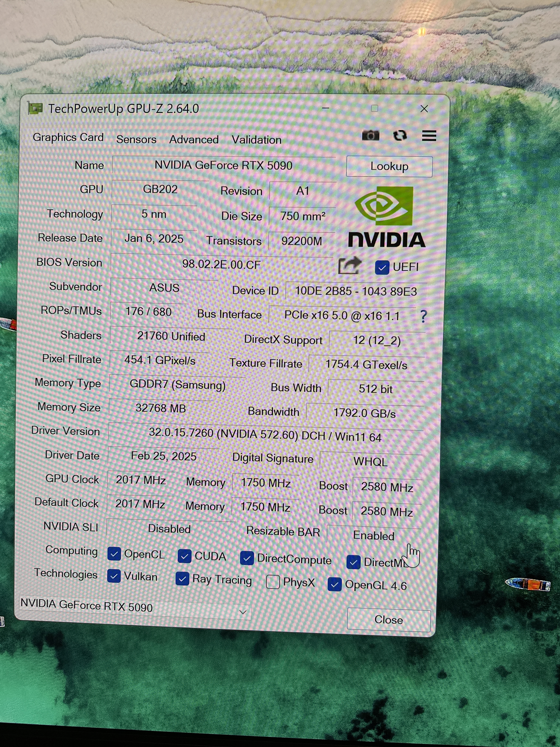This screenshot has height=747, width=560.
Task: Click the Name field NVIDIA GeForce RTX 5090
Action: (x=224, y=165)
